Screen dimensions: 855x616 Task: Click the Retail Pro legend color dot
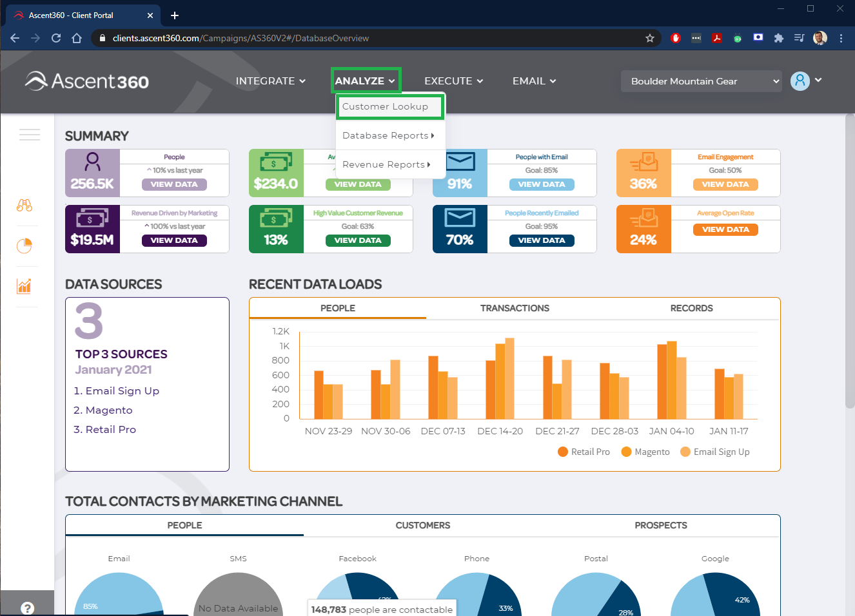click(x=563, y=452)
